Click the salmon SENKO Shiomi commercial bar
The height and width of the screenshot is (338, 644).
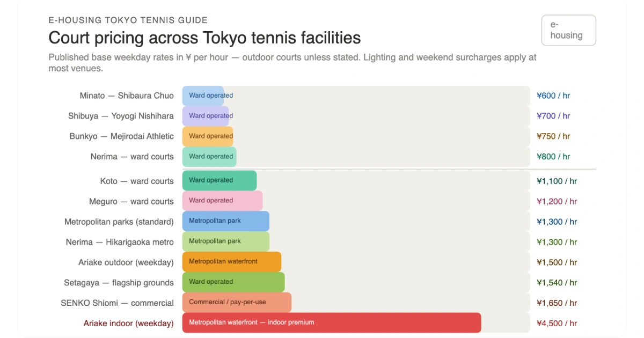pyautogui.click(x=237, y=303)
